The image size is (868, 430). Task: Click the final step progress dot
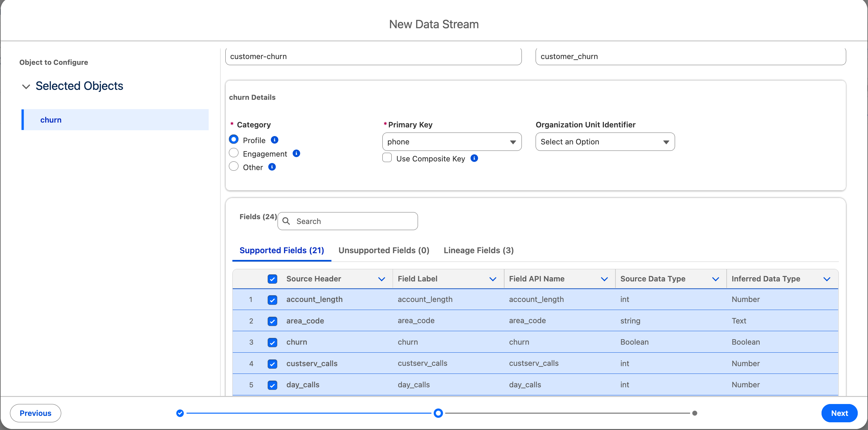click(695, 413)
